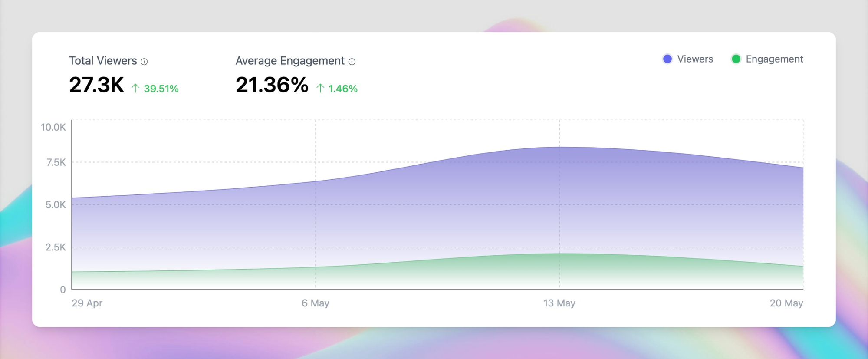
Task: Click the Engagement peak at 13 May
Action: pos(559,254)
